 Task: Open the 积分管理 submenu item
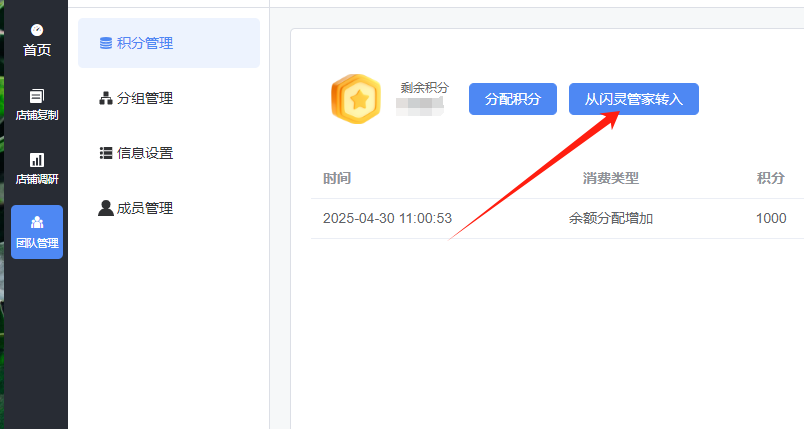169,43
